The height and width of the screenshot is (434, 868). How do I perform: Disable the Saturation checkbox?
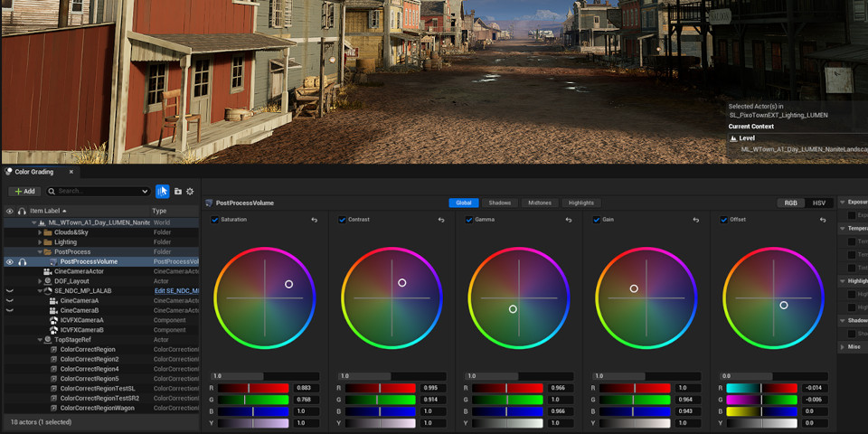tap(215, 220)
